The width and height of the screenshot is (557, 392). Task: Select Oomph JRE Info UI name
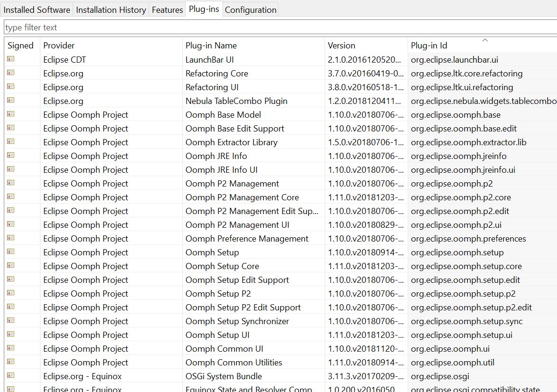click(x=221, y=170)
